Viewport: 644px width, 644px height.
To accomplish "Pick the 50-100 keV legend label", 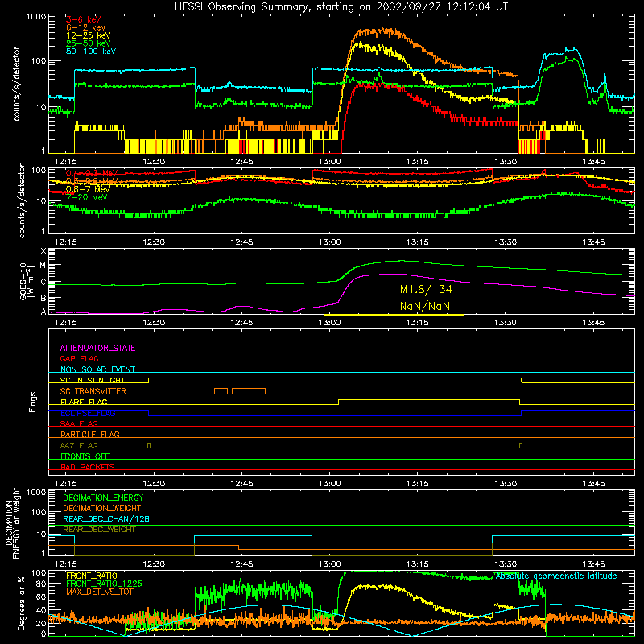I will 91,52.
